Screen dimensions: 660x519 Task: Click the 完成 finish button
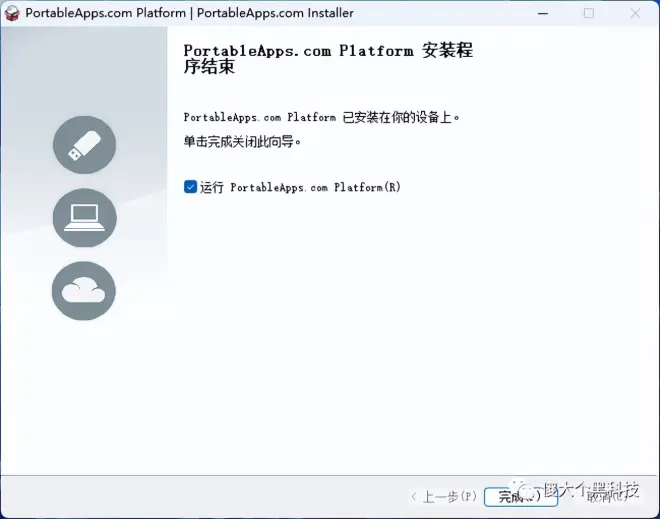[521, 497]
